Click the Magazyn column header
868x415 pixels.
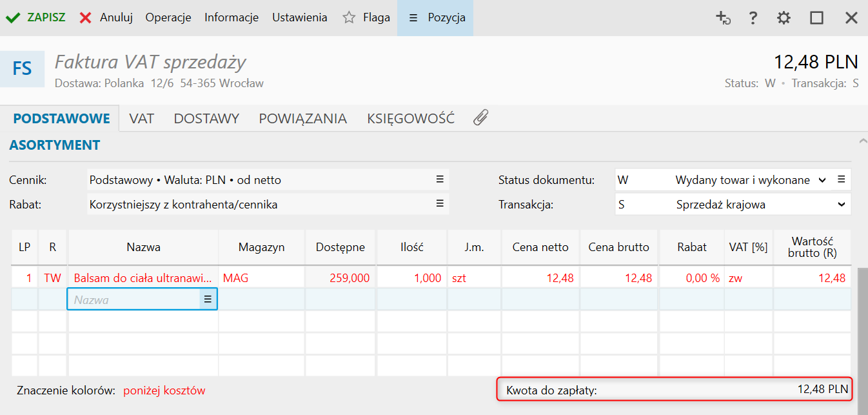[x=261, y=247]
